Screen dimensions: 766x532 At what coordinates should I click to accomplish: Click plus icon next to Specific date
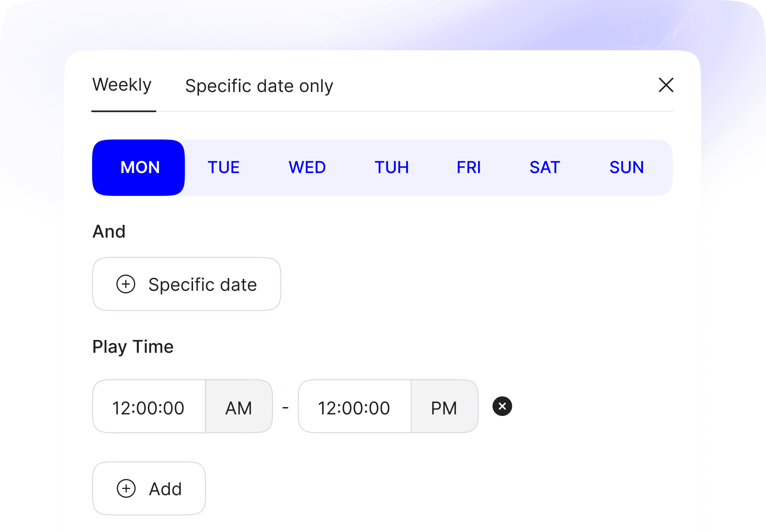pos(126,284)
